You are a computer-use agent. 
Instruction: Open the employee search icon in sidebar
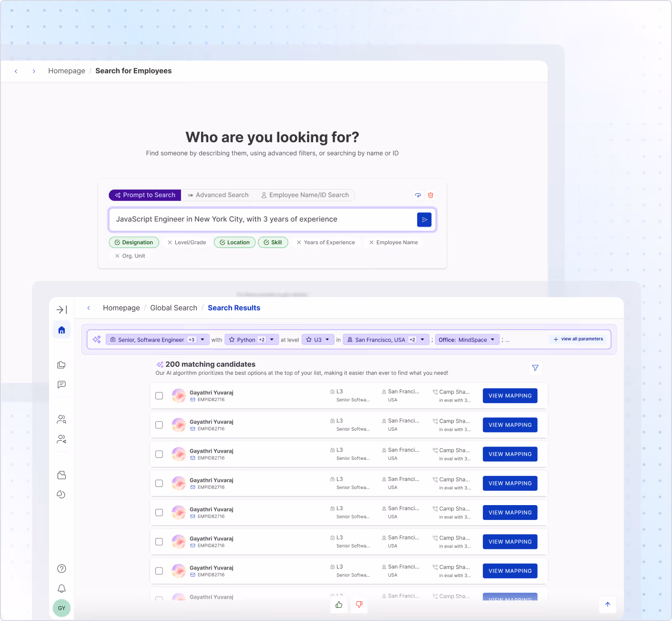point(61,419)
